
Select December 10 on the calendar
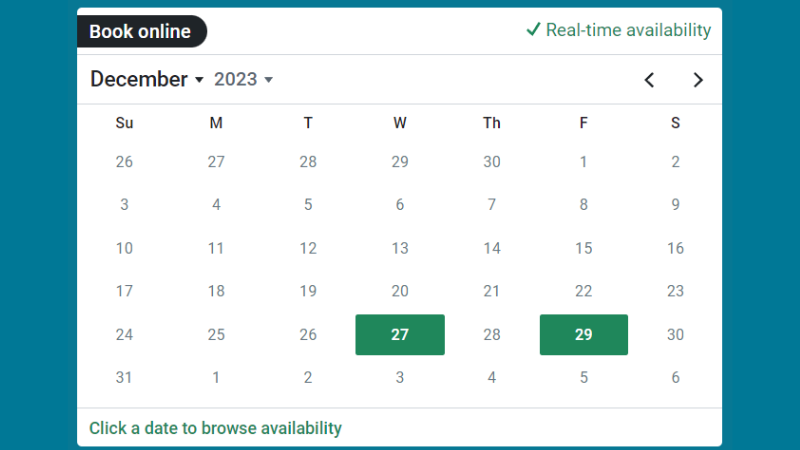pyautogui.click(x=124, y=248)
